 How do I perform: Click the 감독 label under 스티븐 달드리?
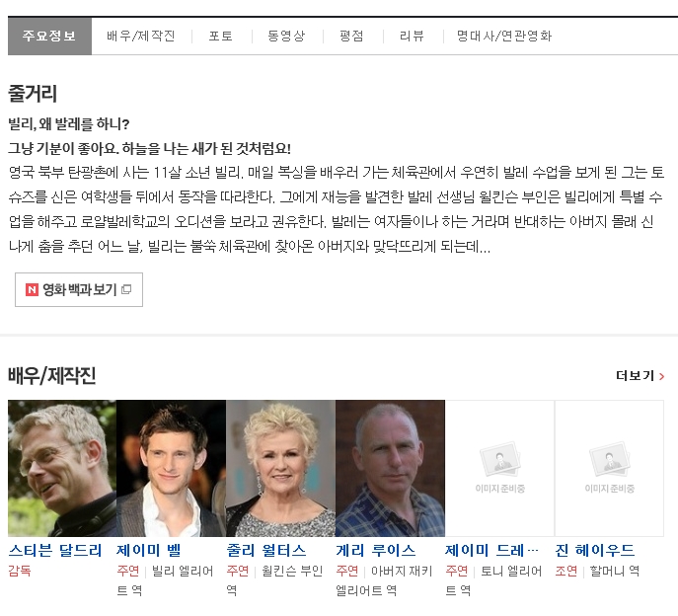20,571
